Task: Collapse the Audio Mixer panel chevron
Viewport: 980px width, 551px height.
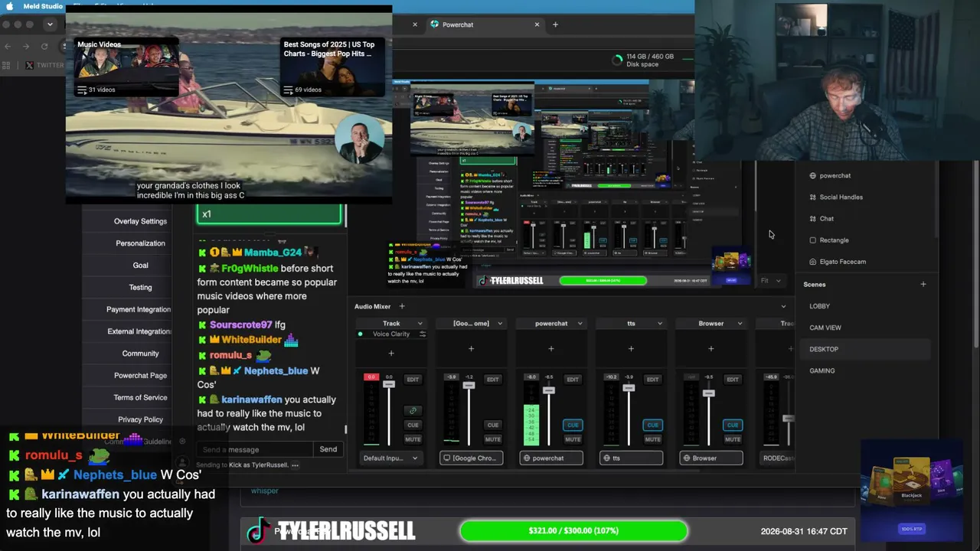Action: 783,307
